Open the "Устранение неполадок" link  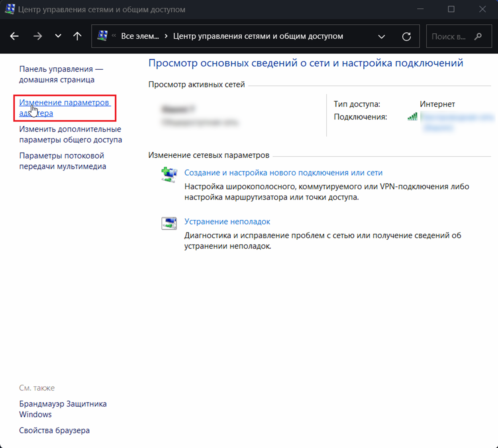tap(227, 221)
